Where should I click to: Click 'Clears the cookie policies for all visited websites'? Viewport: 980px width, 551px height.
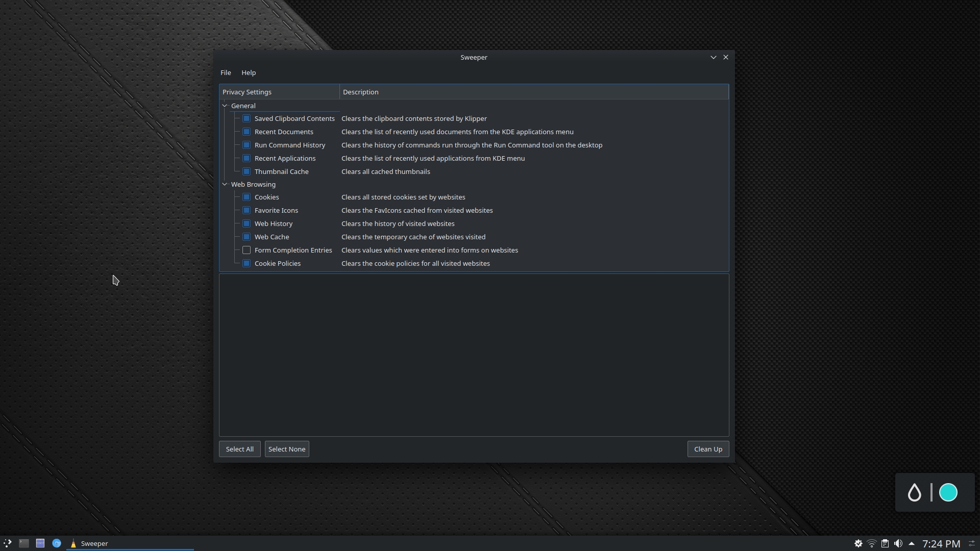tap(415, 263)
